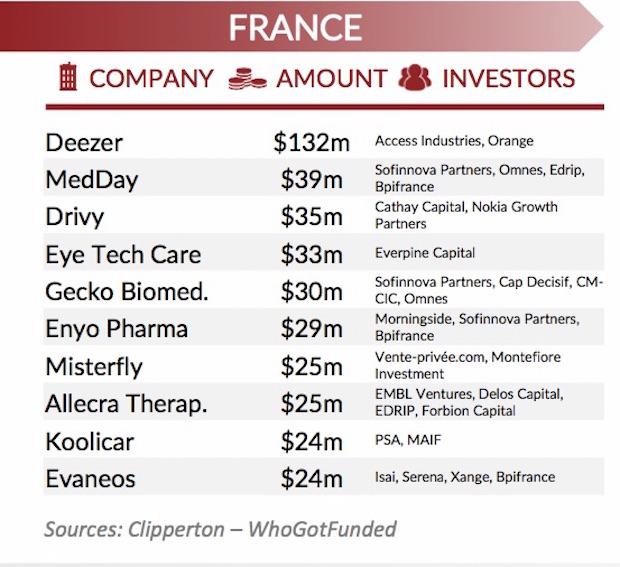Viewport: 620px width, 567px height.
Task: Click the coins stack icon beside AMOUNT
Action: coord(246,77)
